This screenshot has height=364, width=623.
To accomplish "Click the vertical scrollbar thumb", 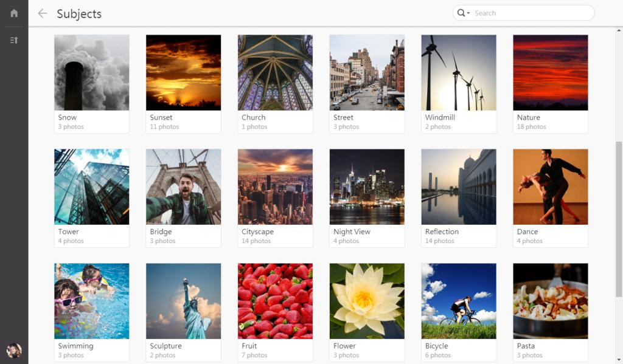I will tap(619, 219).
